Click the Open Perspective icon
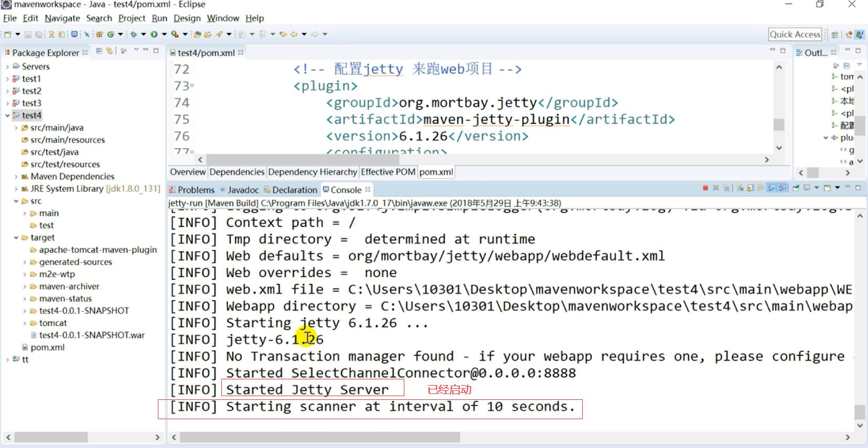Image resolution: width=868 pixels, height=448 pixels. click(x=834, y=35)
